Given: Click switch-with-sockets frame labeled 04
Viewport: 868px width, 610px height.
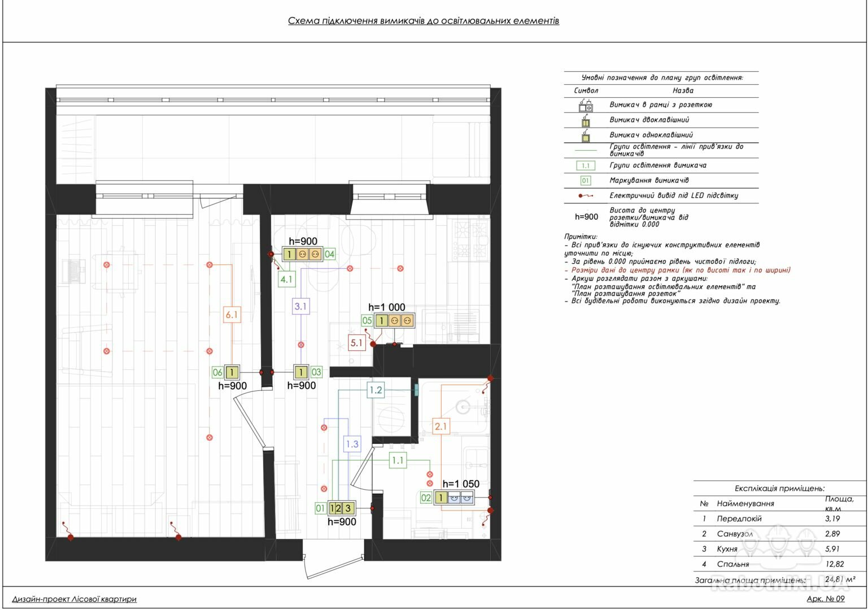Looking at the screenshot, I should [302, 254].
